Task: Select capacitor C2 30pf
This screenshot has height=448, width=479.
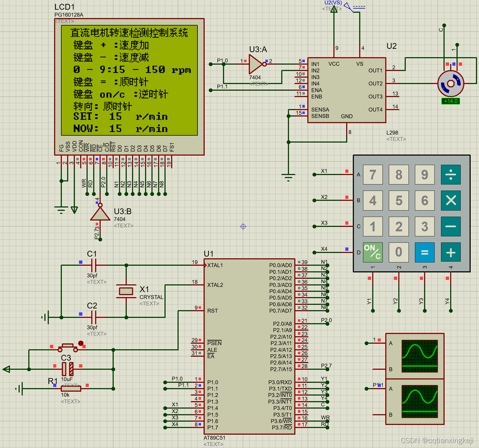Action: (94, 317)
